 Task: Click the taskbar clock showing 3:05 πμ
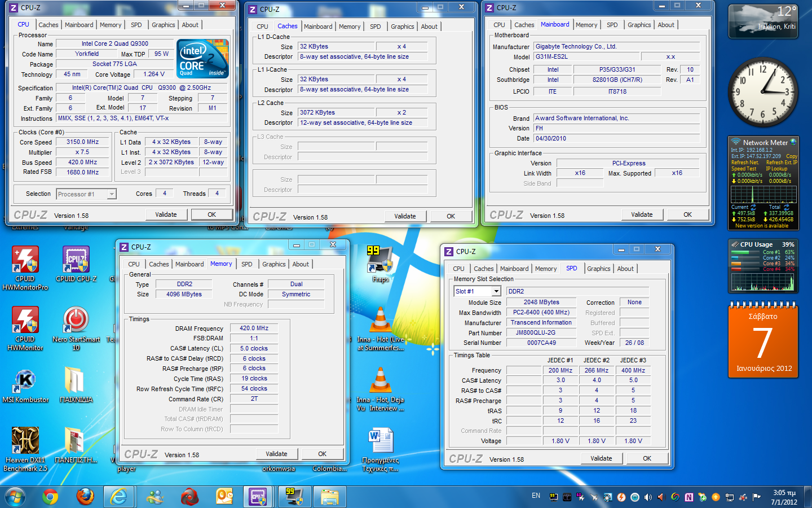point(784,497)
